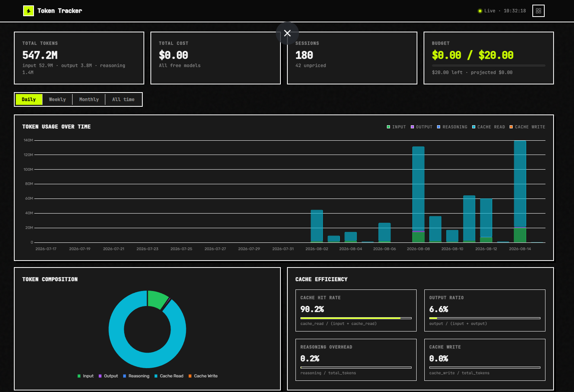
Task: Click the TOKEN COMPOSITION heading
Action: pyautogui.click(x=50, y=279)
